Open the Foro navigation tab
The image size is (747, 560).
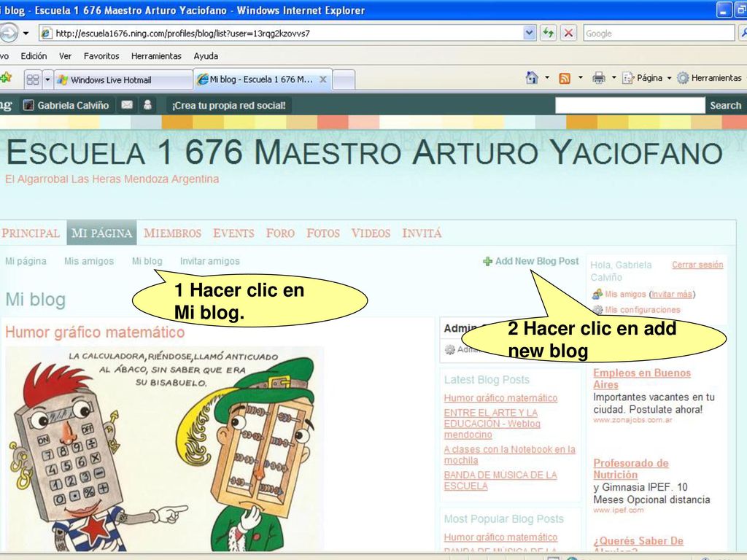click(x=280, y=233)
